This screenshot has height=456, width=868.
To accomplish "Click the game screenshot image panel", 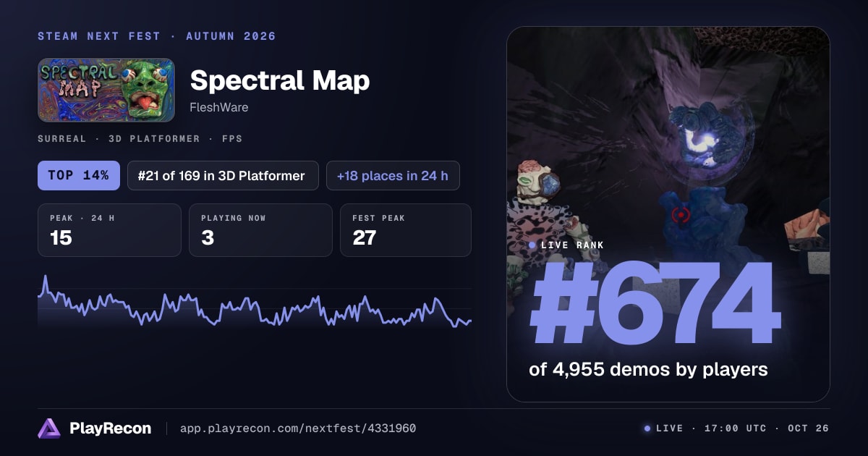I will (668, 214).
